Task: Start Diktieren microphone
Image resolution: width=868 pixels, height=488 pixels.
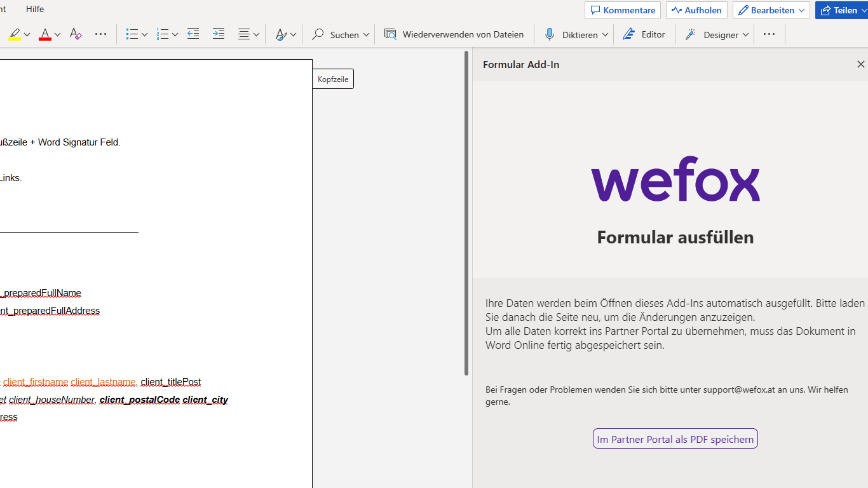Action: (570, 34)
